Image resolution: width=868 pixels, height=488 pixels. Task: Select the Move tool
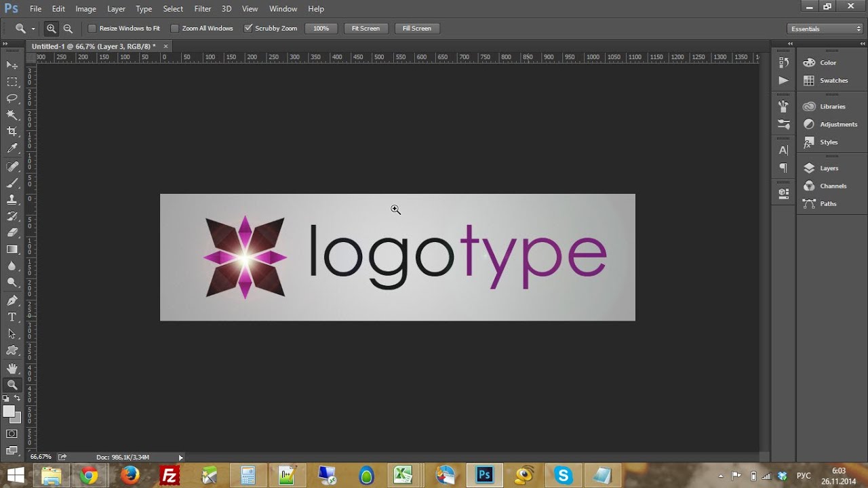click(12, 65)
